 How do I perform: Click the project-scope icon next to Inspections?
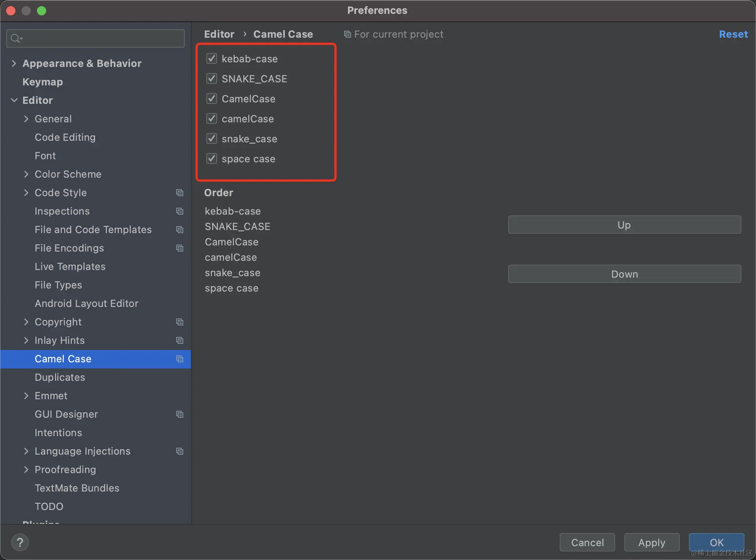(x=179, y=211)
